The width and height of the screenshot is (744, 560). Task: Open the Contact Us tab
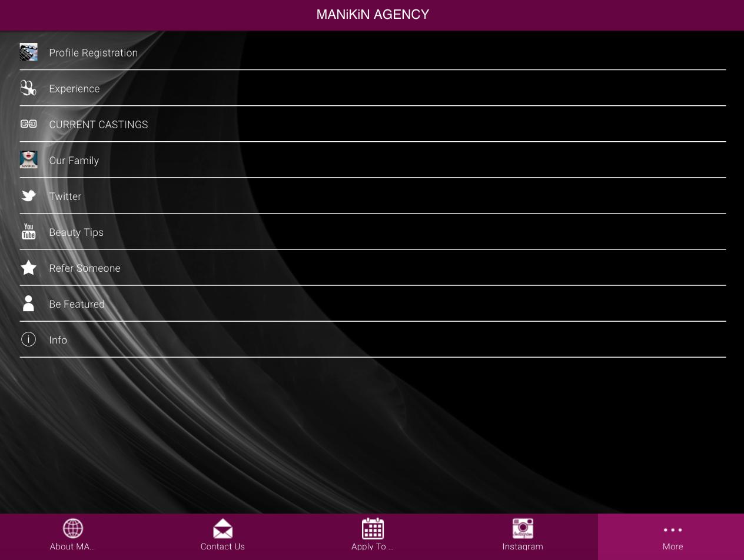click(222, 536)
